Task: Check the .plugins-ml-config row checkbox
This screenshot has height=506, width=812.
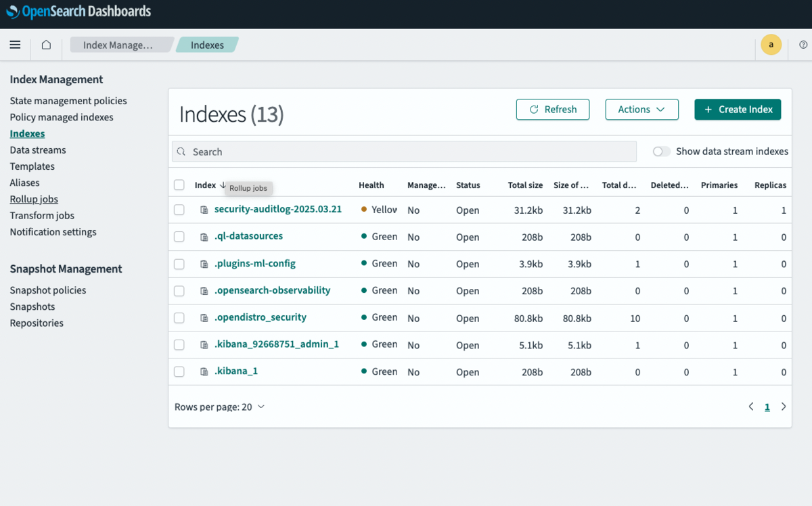Action: [179, 264]
